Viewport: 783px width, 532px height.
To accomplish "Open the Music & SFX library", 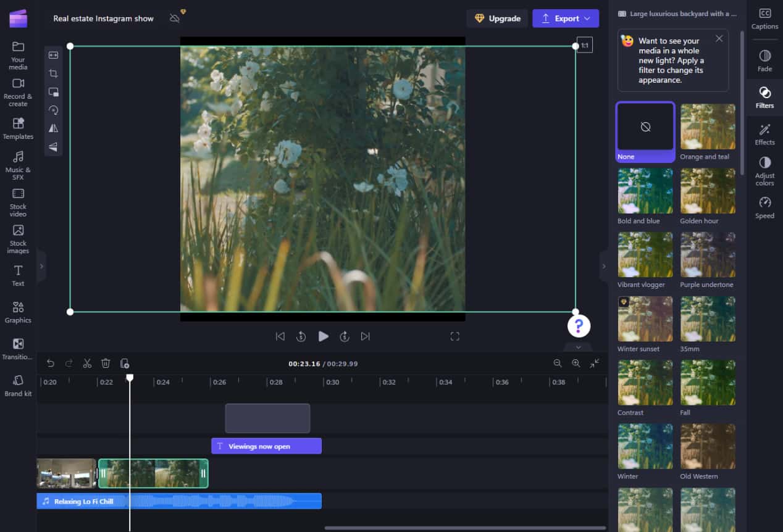I will 18,165.
